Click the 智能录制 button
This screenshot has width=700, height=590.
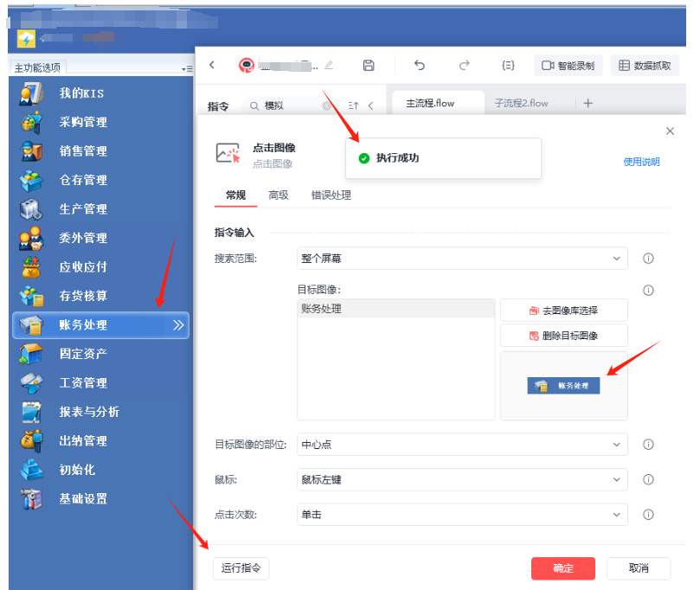tap(568, 66)
